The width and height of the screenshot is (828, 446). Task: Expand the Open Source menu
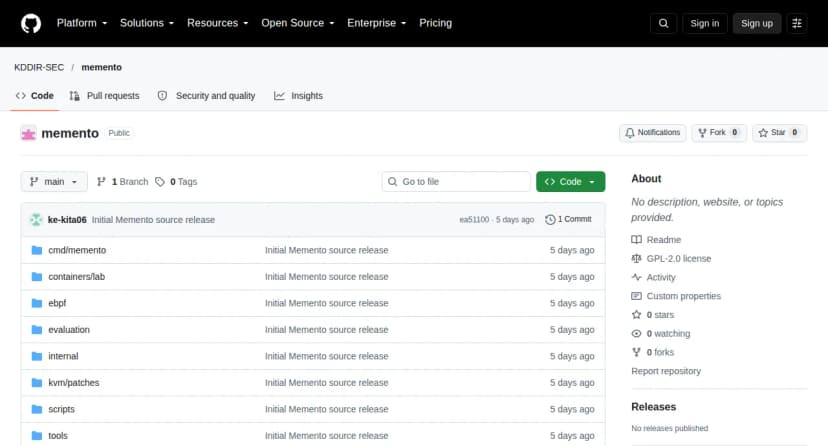pyautogui.click(x=298, y=23)
